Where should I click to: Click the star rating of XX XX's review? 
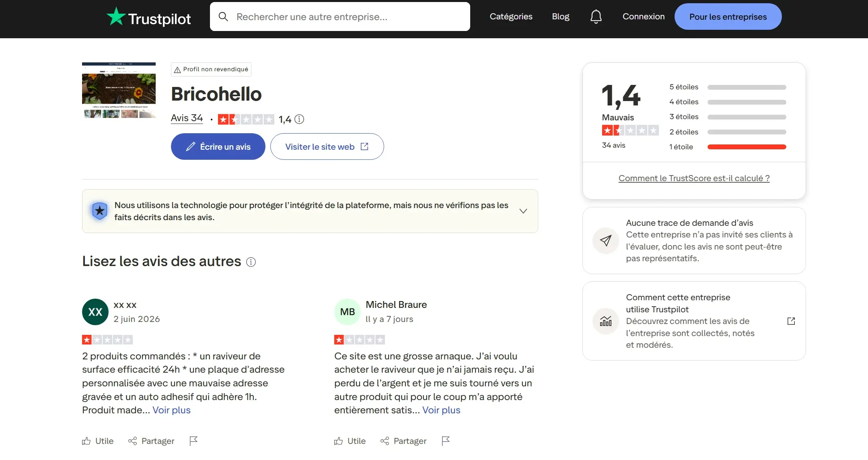coord(107,340)
